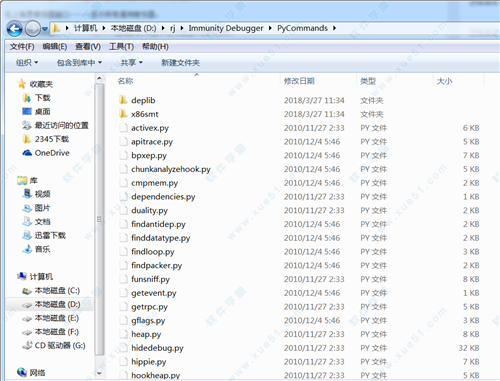Select the activex.py file
Image resolution: width=500 pixels, height=381 pixels.
click(144, 128)
